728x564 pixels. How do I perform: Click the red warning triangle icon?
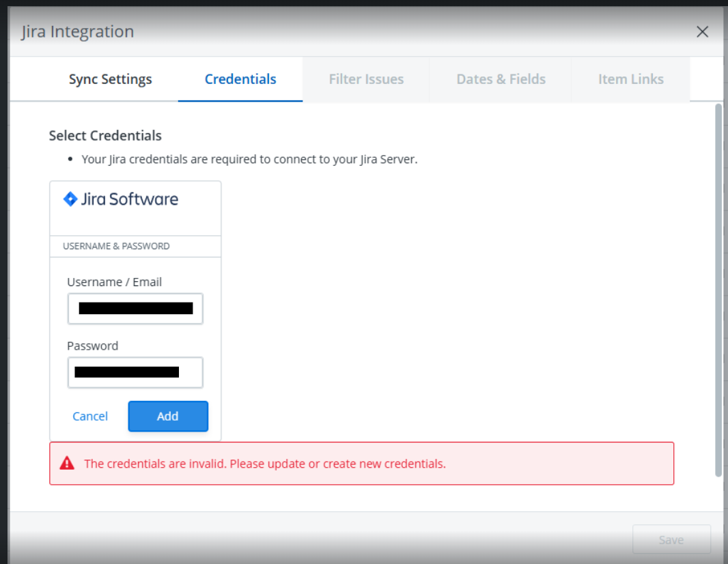tap(67, 464)
